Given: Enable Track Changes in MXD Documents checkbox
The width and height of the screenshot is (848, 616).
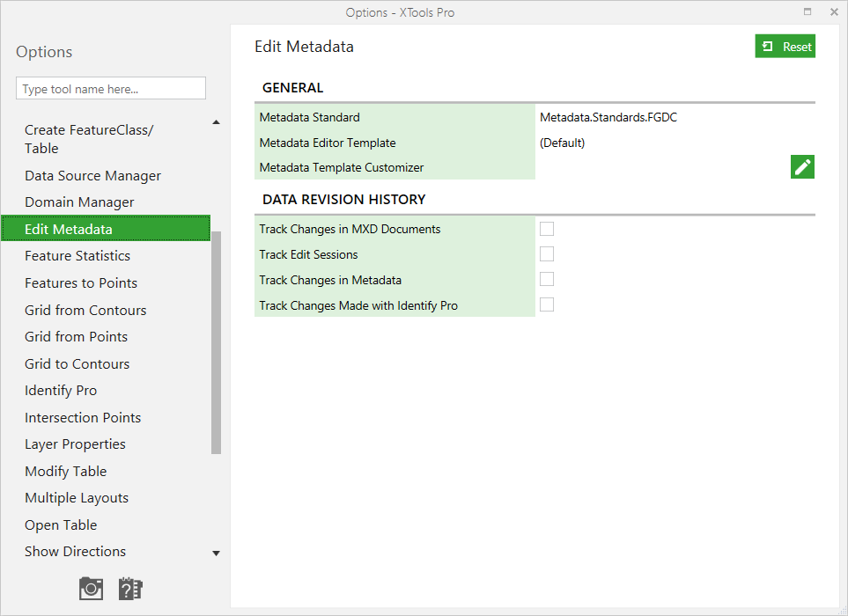Looking at the screenshot, I should 547,229.
